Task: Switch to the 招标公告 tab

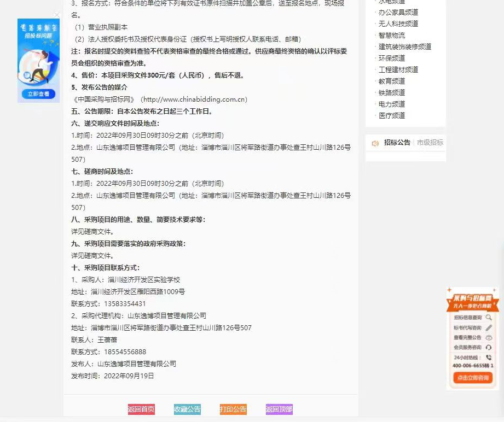Action: [x=397, y=143]
